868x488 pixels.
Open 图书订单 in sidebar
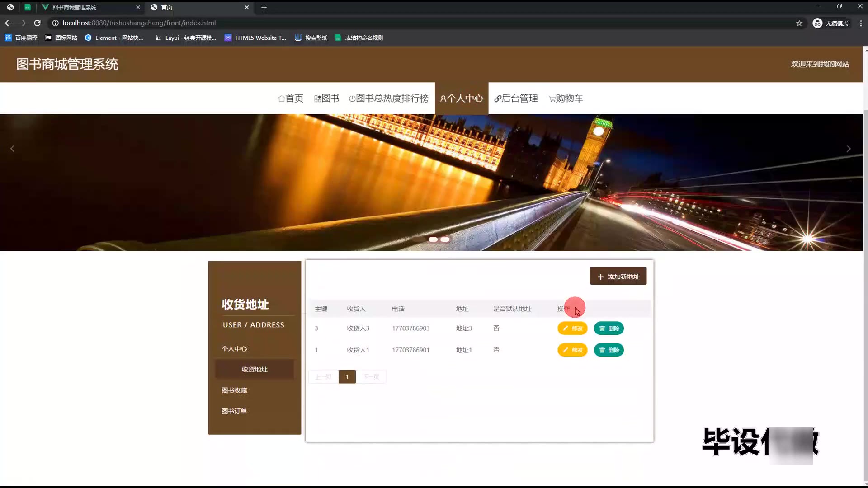234,411
